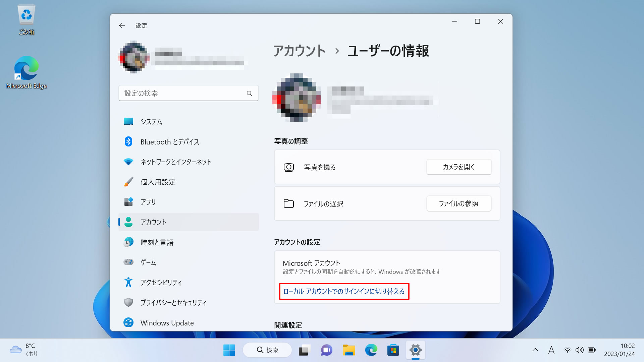The image size is (644, 362).
Task: Open the clock showing 10:02 2023/01/24
Action: click(619, 350)
